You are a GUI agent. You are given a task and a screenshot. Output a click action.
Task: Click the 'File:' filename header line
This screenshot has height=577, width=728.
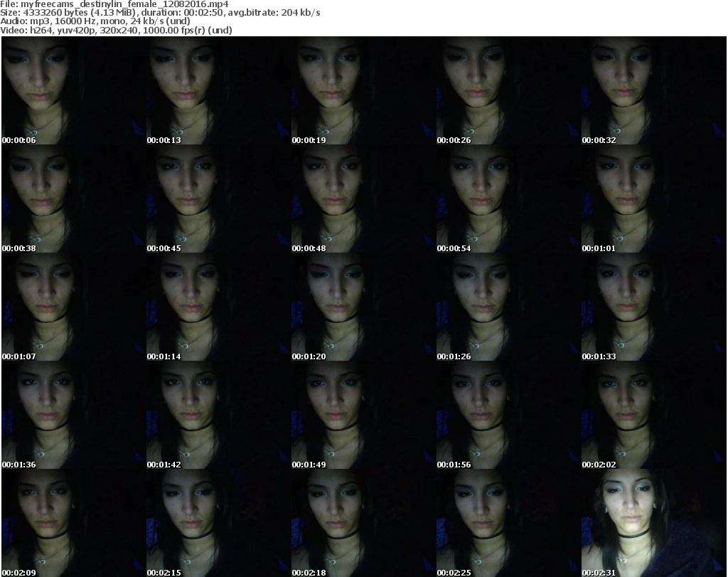tap(114, 4)
